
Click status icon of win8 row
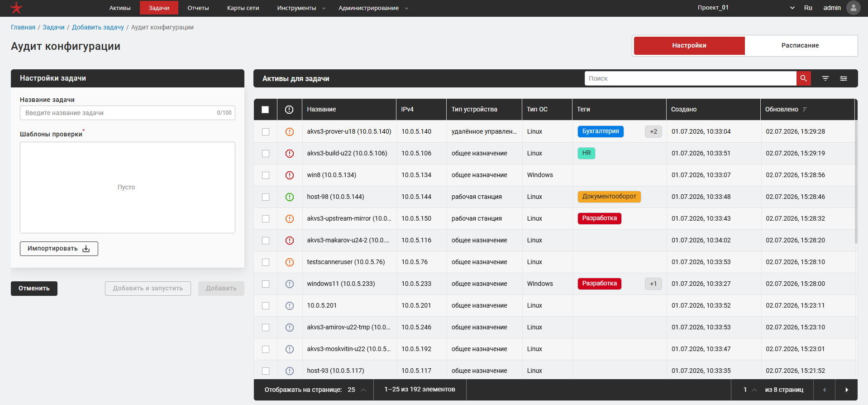tap(290, 175)
